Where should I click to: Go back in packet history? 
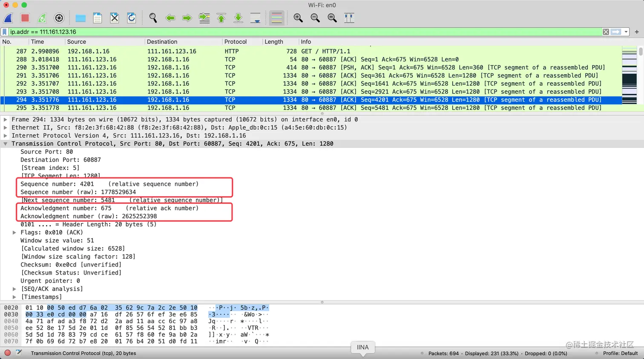tap(170, 18)
